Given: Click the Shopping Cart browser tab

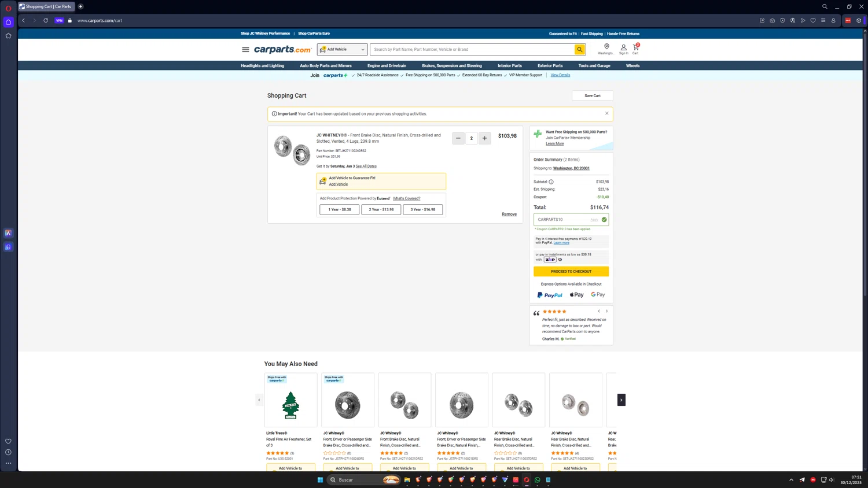Looking at the screenshot, I should tap(46, 6).
